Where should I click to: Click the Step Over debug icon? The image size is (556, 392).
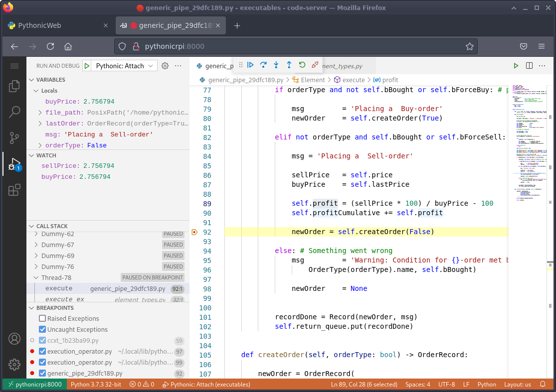263,65
